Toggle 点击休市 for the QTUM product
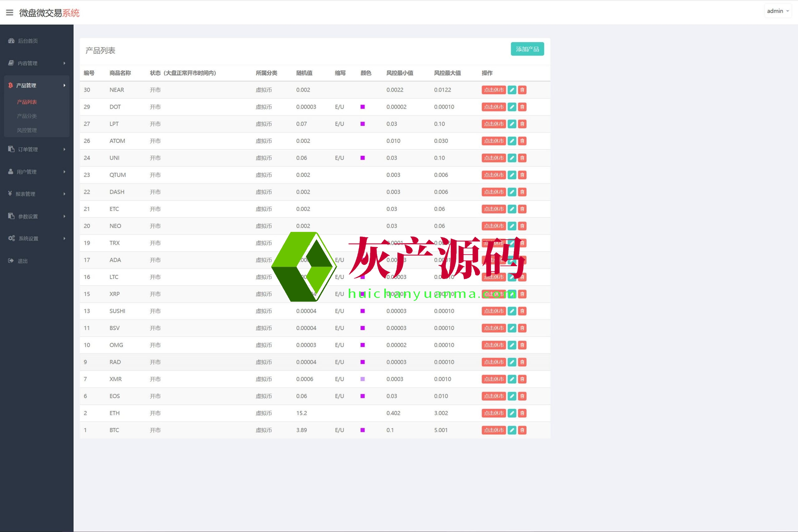 (x=493, y=175)
